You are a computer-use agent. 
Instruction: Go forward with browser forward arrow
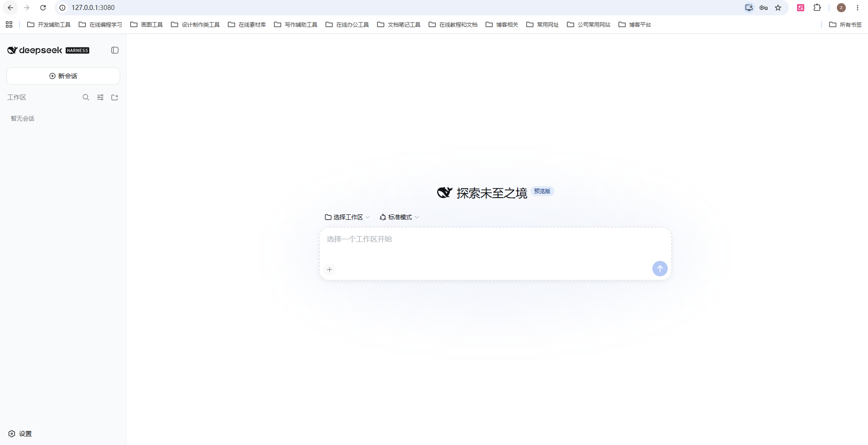pyautogui.click(x=27, y=8)
